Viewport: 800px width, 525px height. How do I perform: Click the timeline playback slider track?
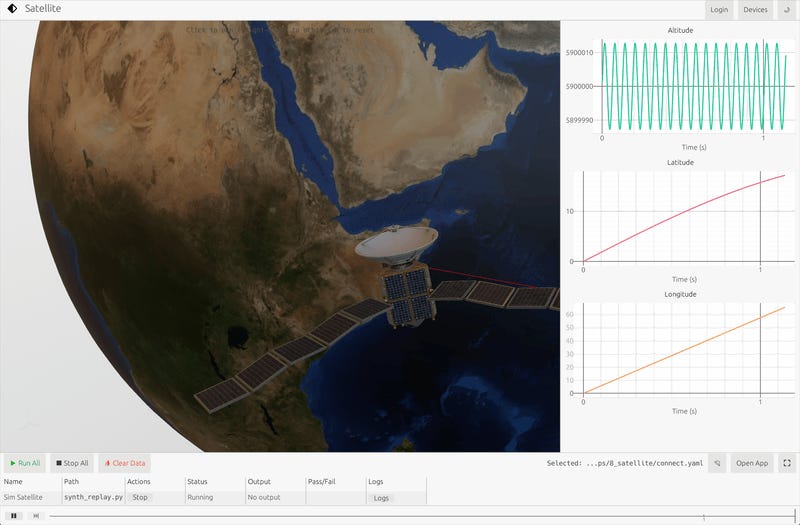pos(421,516)
